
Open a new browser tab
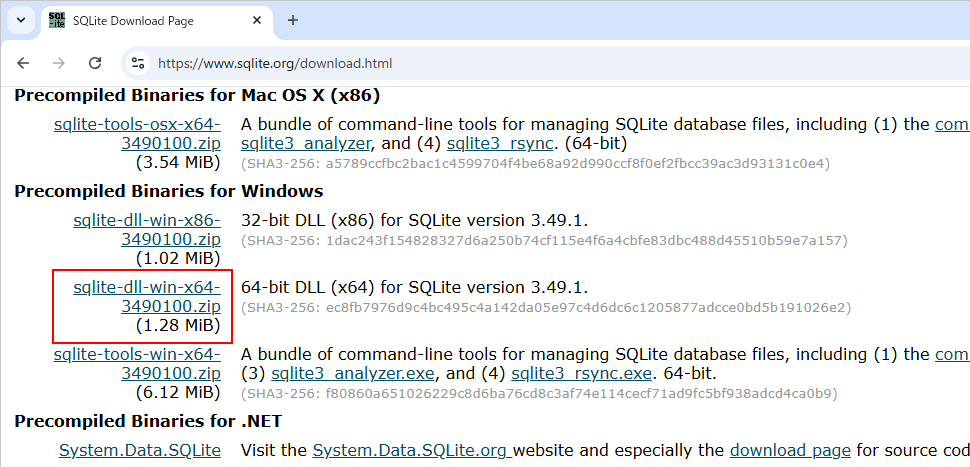293,20
